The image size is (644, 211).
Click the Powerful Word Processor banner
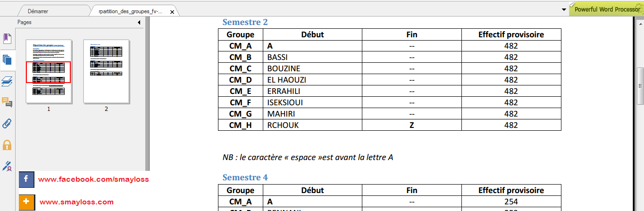pos(606,9)
